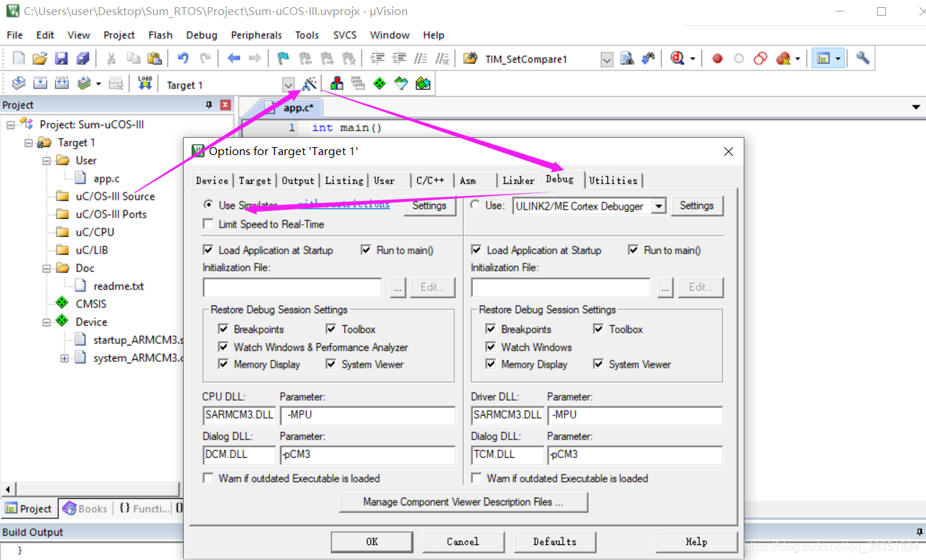
Task: Open the ULINK2/ME Cortex Debugger dropdown
Action: click(659, 206)
